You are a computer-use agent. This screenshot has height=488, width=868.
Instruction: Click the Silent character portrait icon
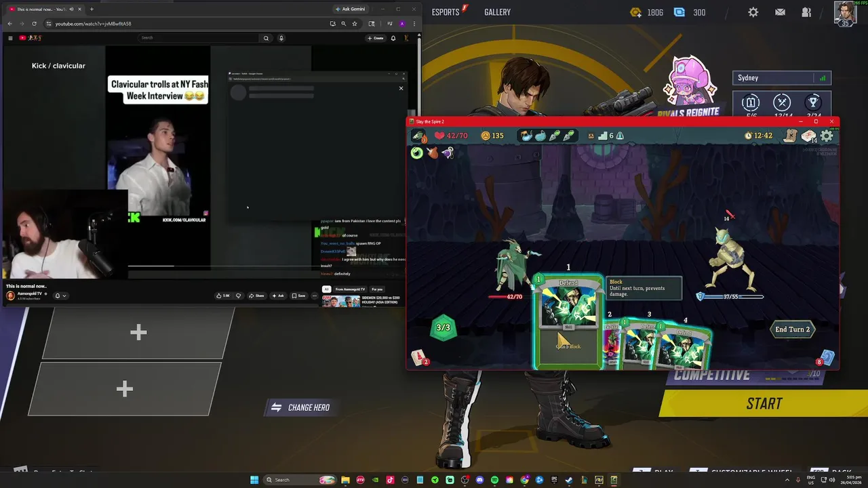pos(419,136)
